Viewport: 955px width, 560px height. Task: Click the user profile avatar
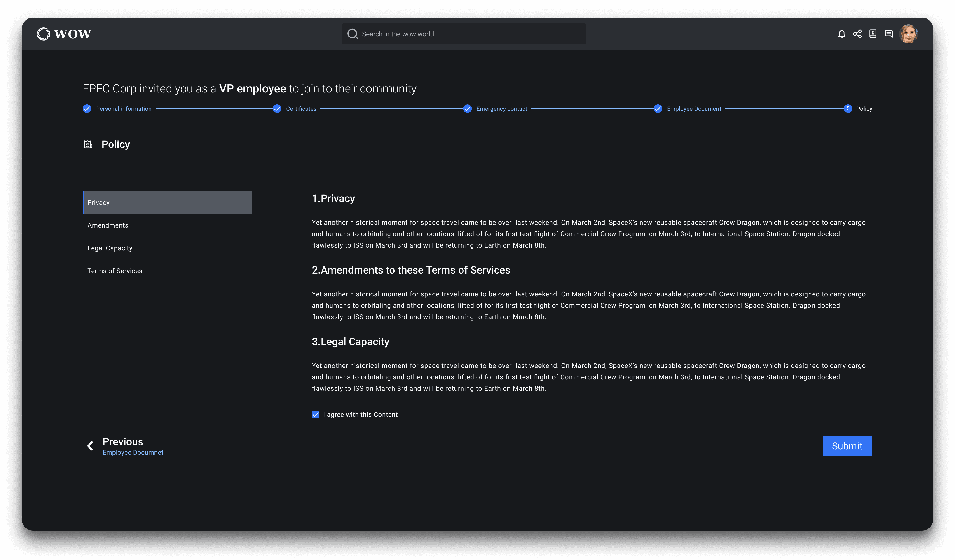coord(908,34)
